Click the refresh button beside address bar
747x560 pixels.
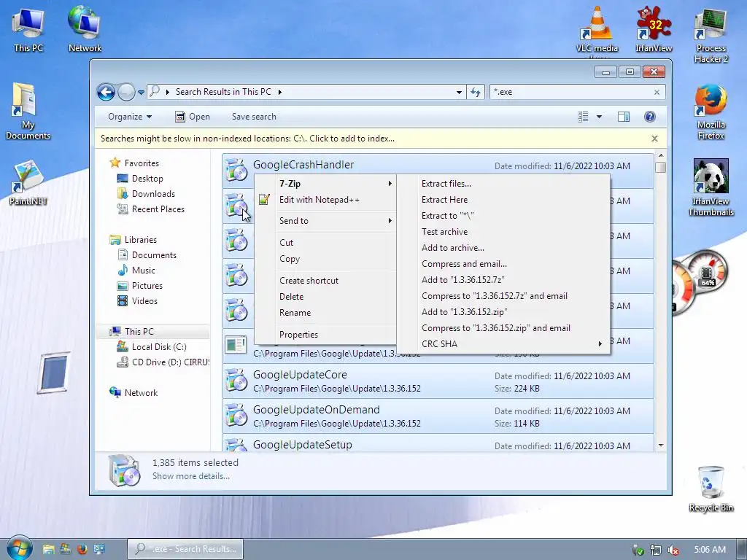(476, 92)
